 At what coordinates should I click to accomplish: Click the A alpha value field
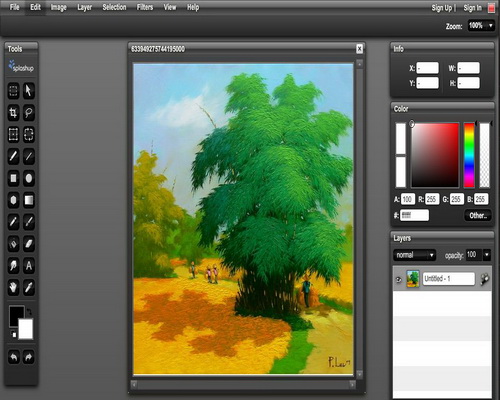click(408, 199)
